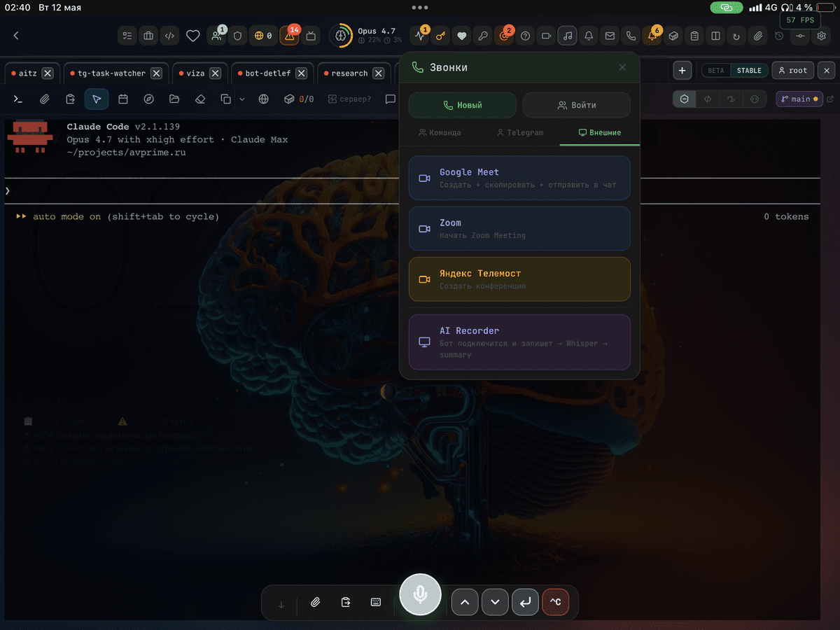Open the warning triangle with 14 alerts
Image resolution: width=840 pixels, height=630 pixels.
(290, 36)
